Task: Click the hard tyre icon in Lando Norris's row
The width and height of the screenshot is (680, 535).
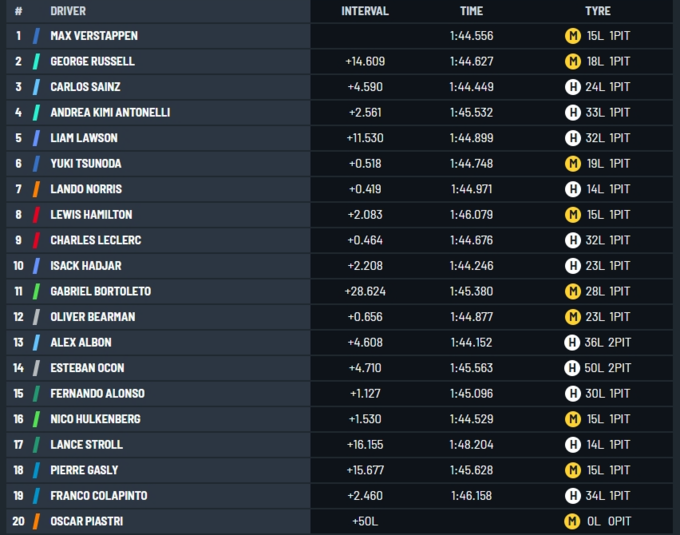Action: 572,189
